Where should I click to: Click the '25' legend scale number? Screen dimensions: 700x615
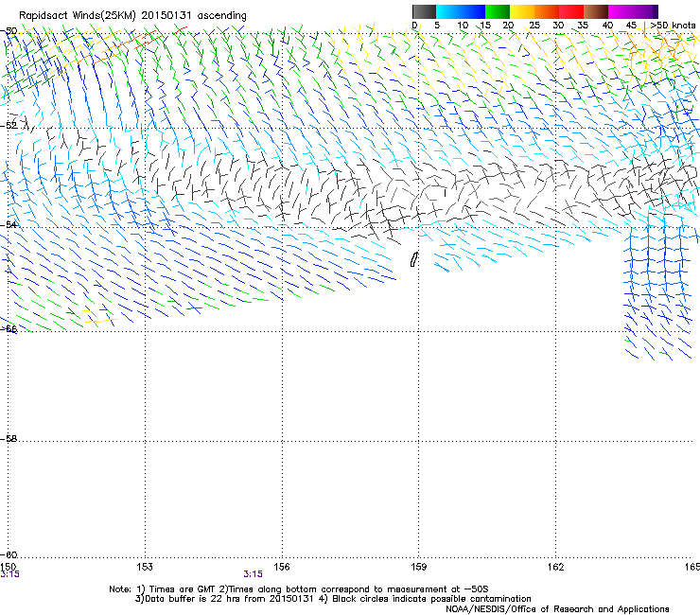tap(534, 26)
